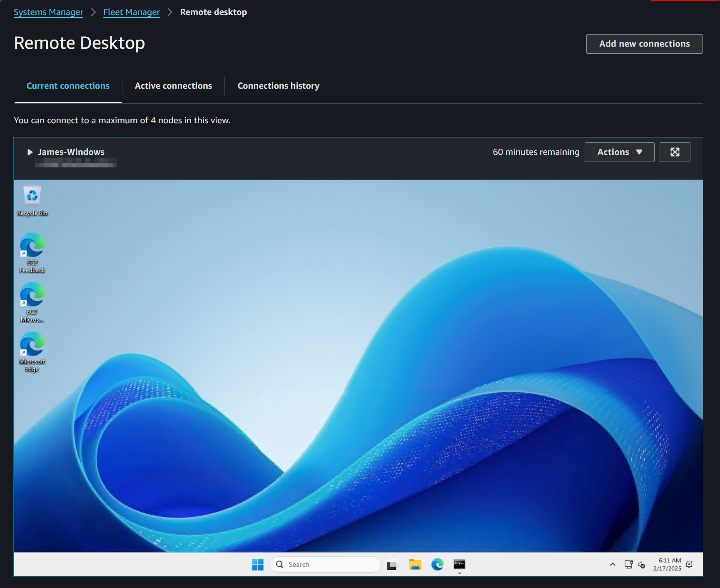
Task: Click the James-Windows node name
Action: (x=71, y=152)
